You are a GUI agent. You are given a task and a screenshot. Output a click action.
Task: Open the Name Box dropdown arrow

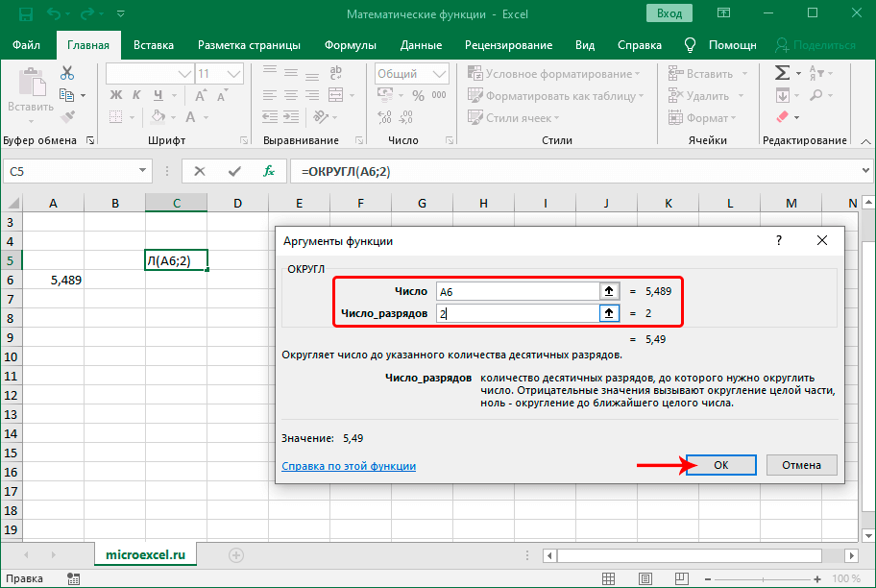point(141,171)
